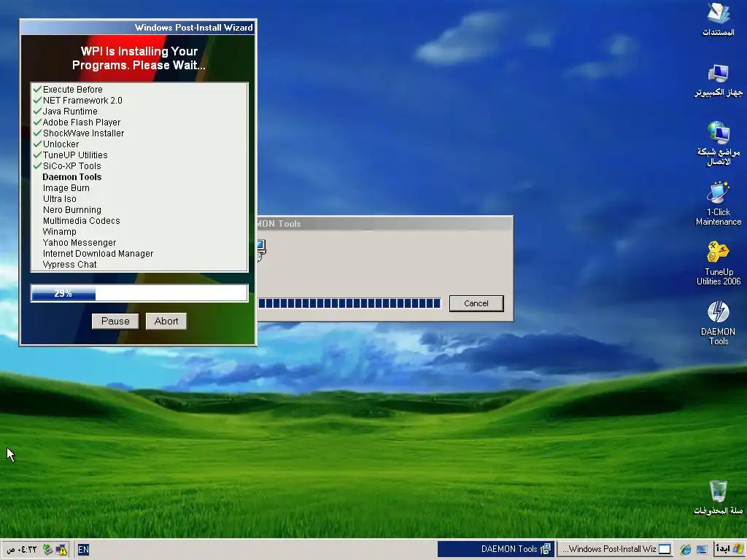Click checkmark beside SiCo-XP Tools
The height and width of the screenshot is (560, 747).
[37, 166]
